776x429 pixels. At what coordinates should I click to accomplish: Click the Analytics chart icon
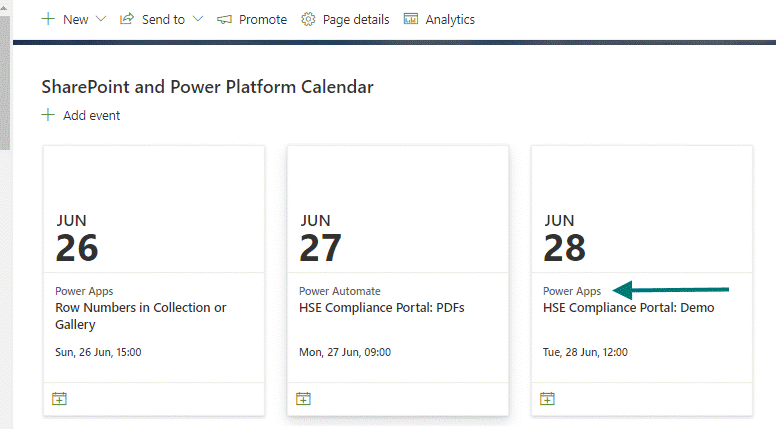(x=411, y=19)
